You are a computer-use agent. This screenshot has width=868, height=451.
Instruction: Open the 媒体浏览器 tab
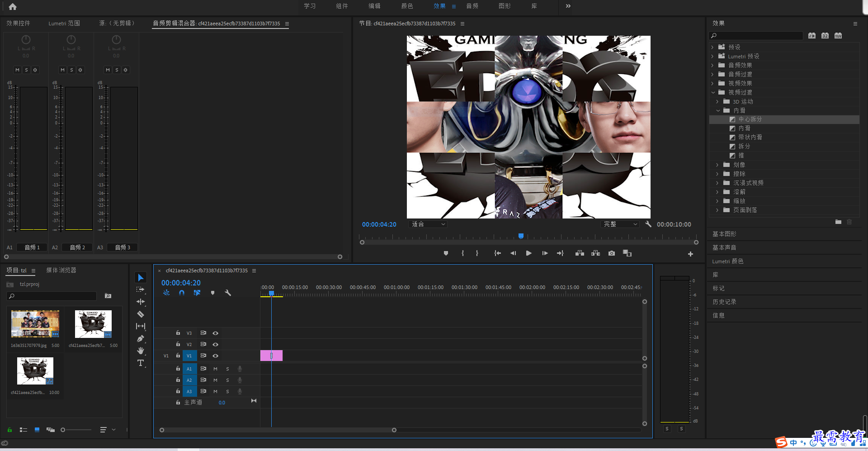[61, 270]
